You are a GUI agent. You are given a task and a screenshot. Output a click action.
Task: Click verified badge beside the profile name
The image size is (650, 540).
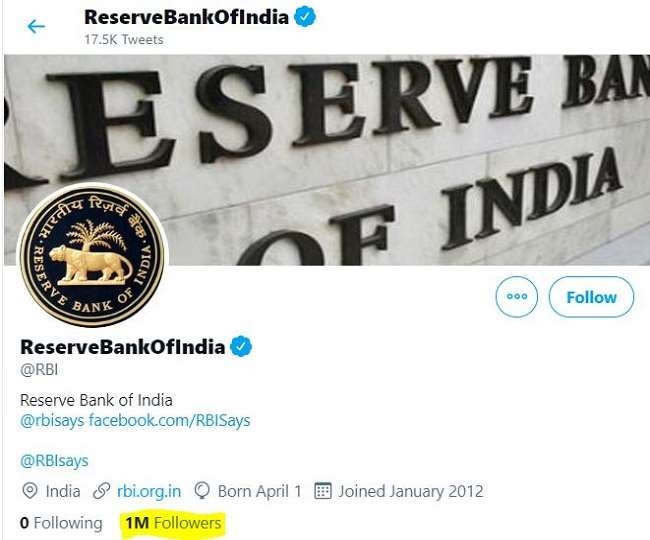(x=241, y=346)
